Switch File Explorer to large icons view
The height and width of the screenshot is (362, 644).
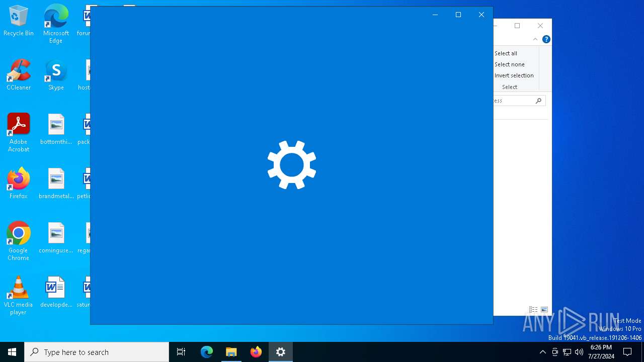(544, 310)
